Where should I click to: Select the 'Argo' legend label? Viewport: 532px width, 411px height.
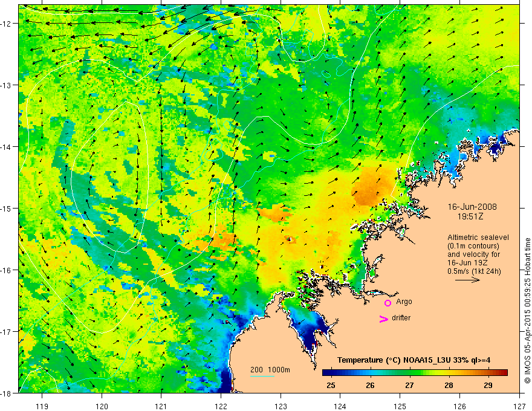(x=404, y=302)
